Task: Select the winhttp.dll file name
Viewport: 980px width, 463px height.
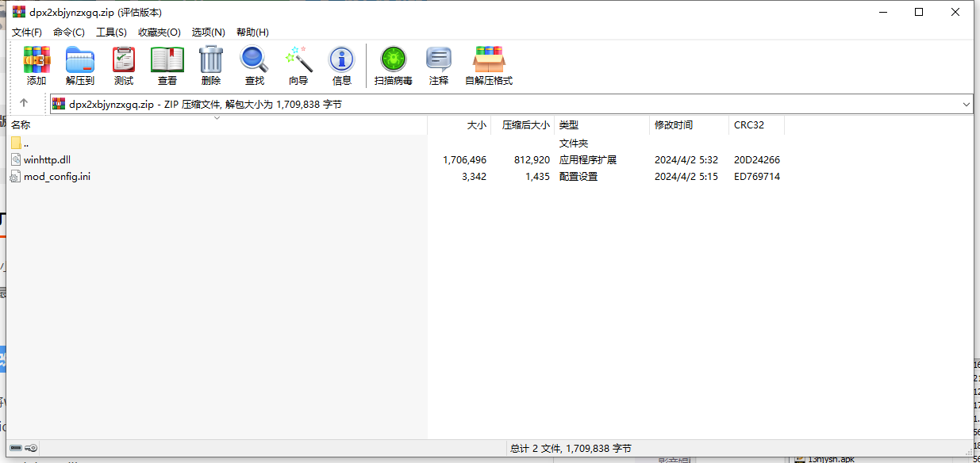Action: pos(47,159)
